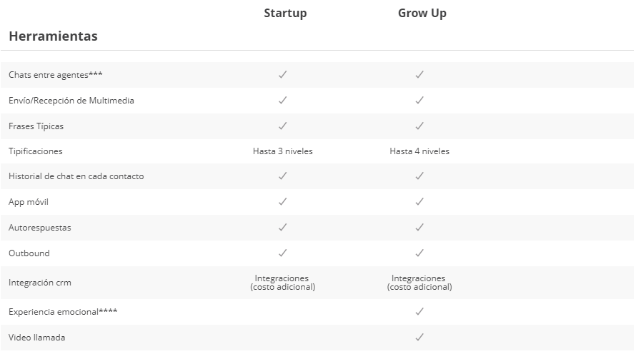636x364 pixels.
Task: Click Grow Up checkmark for Chats entre agentes
Action: pos(419,74)
